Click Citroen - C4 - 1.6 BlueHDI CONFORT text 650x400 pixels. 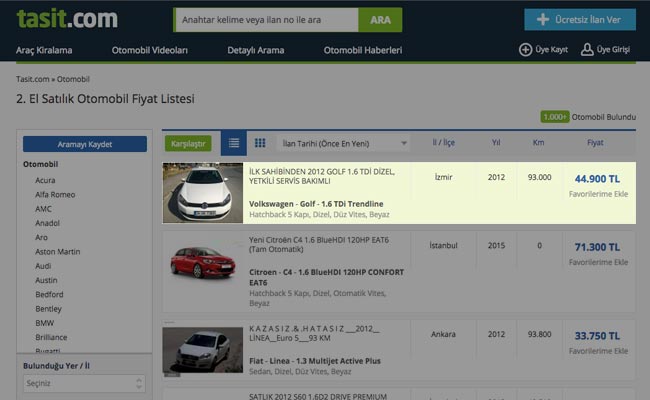click(x=326, y=277)
